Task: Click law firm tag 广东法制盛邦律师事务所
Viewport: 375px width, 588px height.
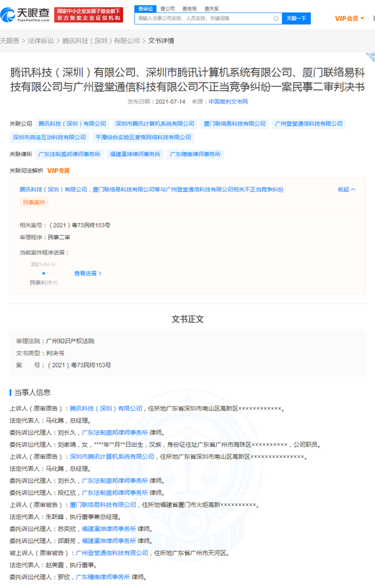Action: click(x=69, y=154)
